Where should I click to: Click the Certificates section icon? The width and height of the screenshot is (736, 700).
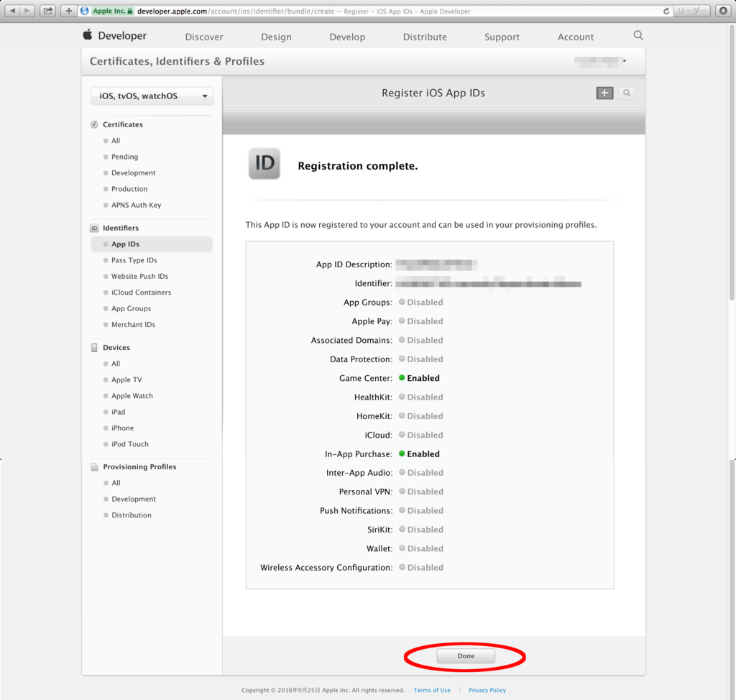click(x=94, y=124)
